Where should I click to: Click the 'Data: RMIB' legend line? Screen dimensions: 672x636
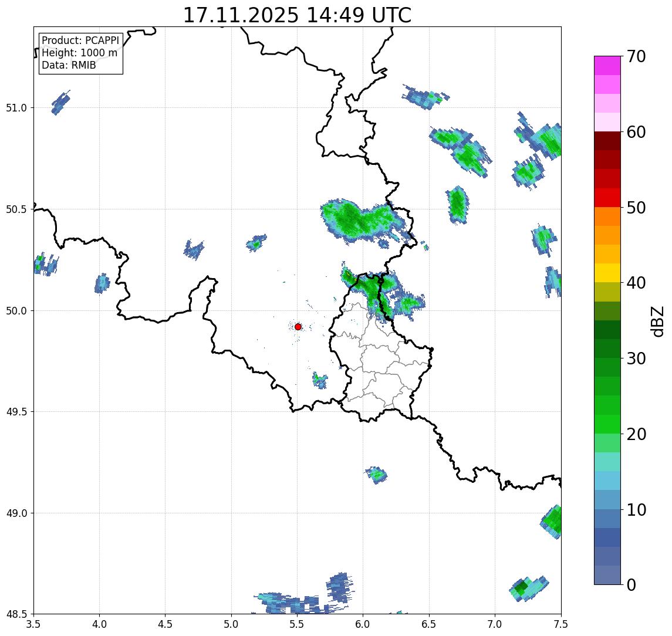pos(69,65)
